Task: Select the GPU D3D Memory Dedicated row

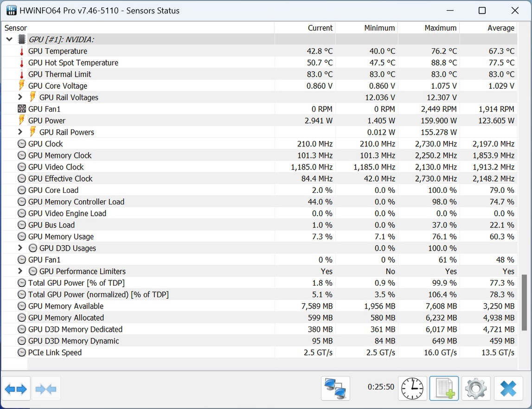Action: (260, 329)
